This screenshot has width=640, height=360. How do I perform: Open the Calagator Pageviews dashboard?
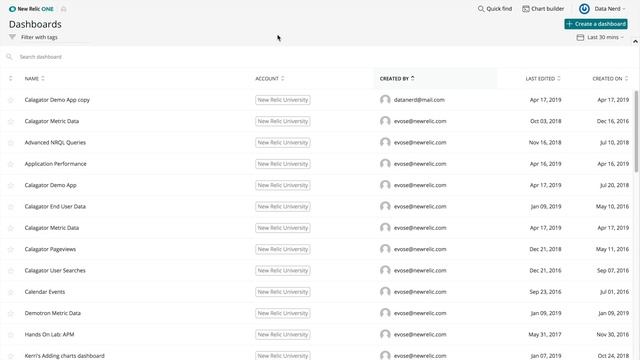point(50,249)
